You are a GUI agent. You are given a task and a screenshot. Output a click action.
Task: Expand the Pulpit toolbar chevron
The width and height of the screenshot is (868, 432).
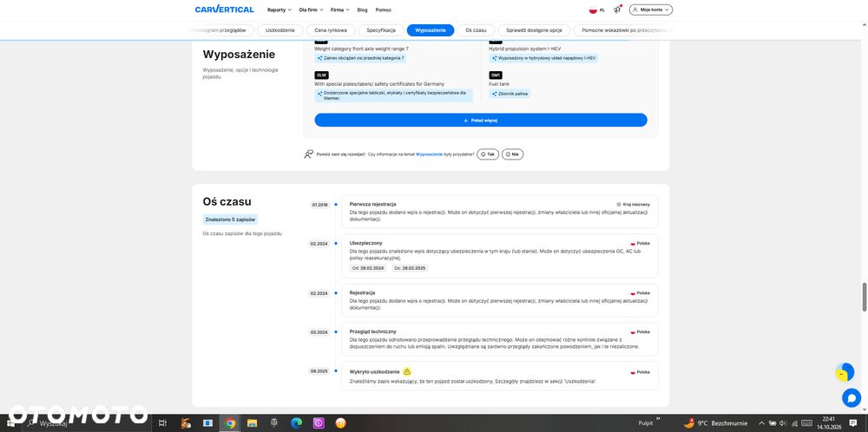(658, 419)
